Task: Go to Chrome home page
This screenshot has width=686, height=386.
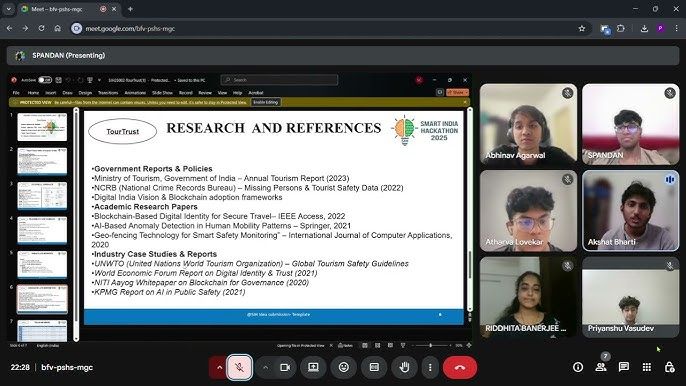Action: [x=57, y=28]
